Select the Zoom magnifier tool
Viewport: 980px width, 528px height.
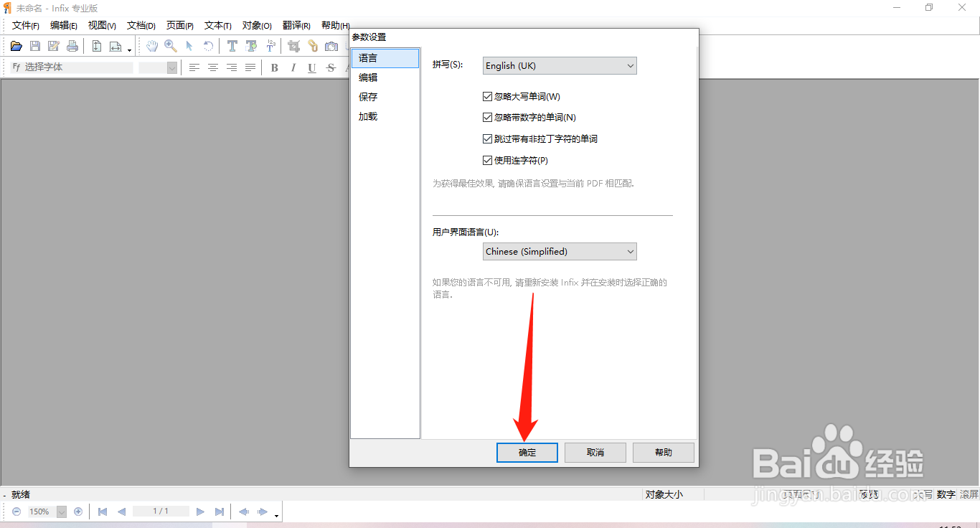point(171,46)
